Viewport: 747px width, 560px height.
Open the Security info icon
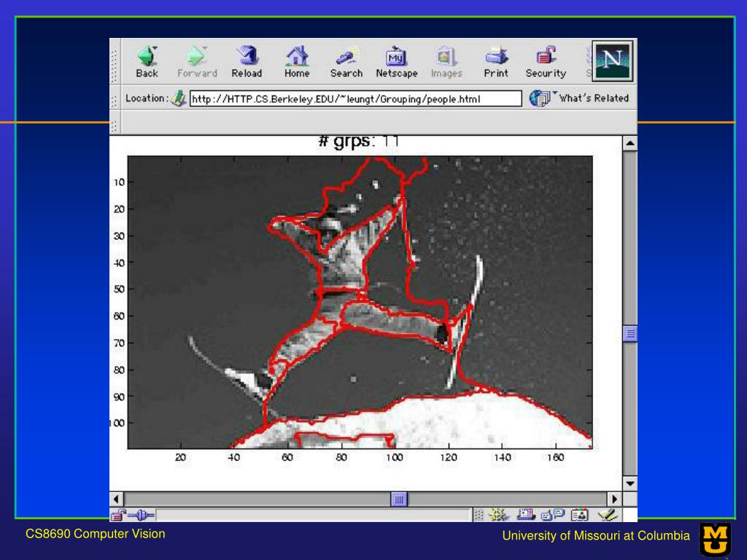[546, 61]
